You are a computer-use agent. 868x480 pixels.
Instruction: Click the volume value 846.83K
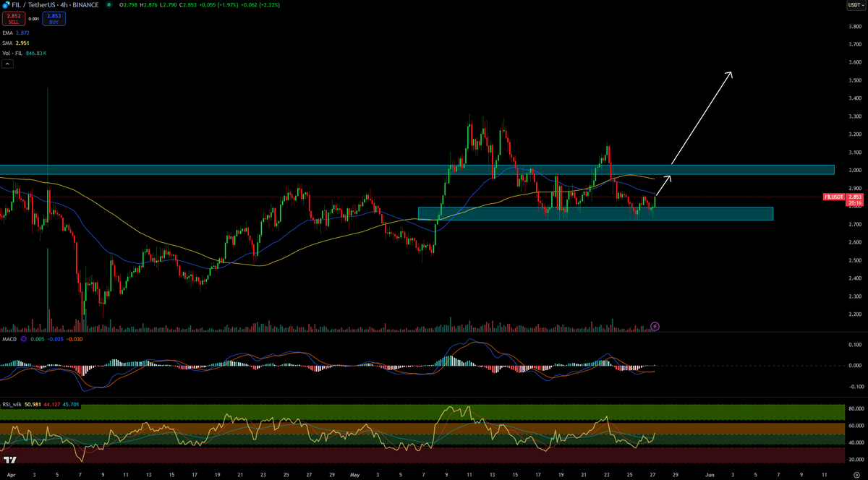point(37,53)
